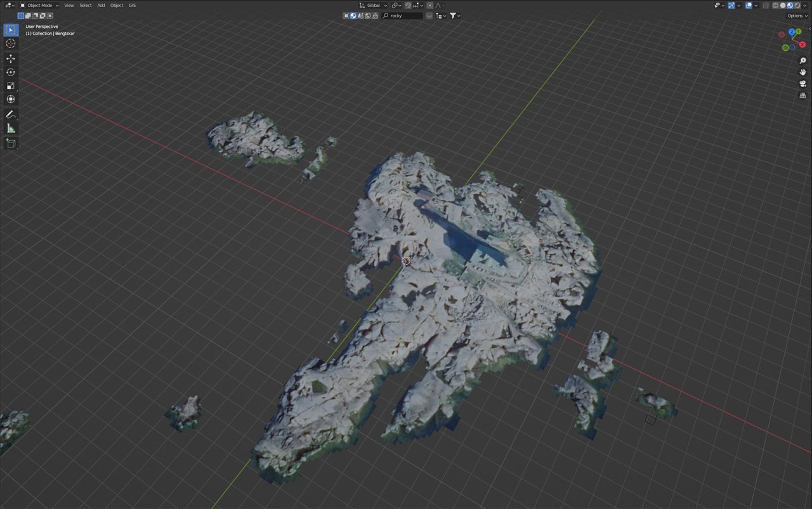Click the 'rocky' search field
The image size is (812, 509).
pos(402,16)
